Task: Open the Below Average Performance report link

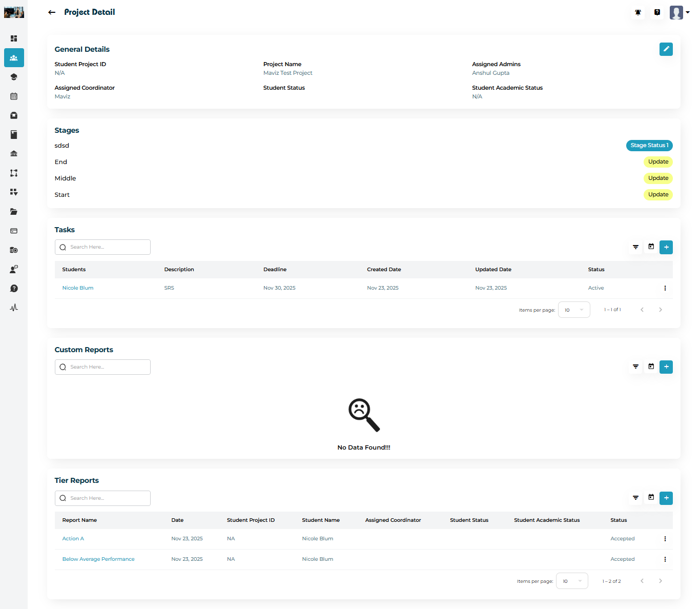Action: 98,559
